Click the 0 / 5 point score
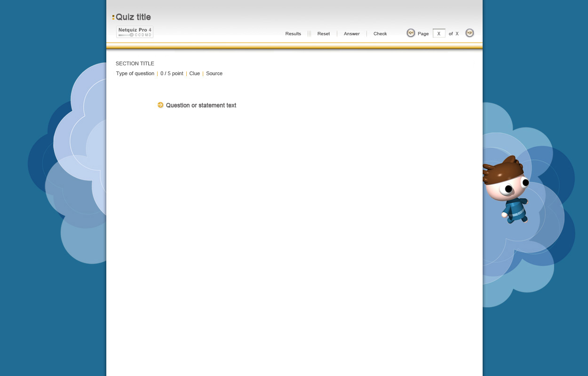Viewport: 588px width, 376px height. click(x=172, y=74)
